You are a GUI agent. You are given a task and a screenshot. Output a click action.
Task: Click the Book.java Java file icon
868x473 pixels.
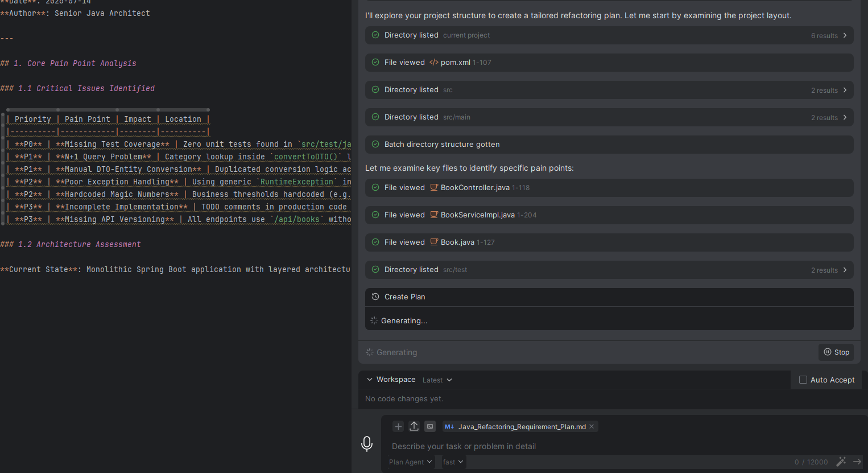click(434, 242)
